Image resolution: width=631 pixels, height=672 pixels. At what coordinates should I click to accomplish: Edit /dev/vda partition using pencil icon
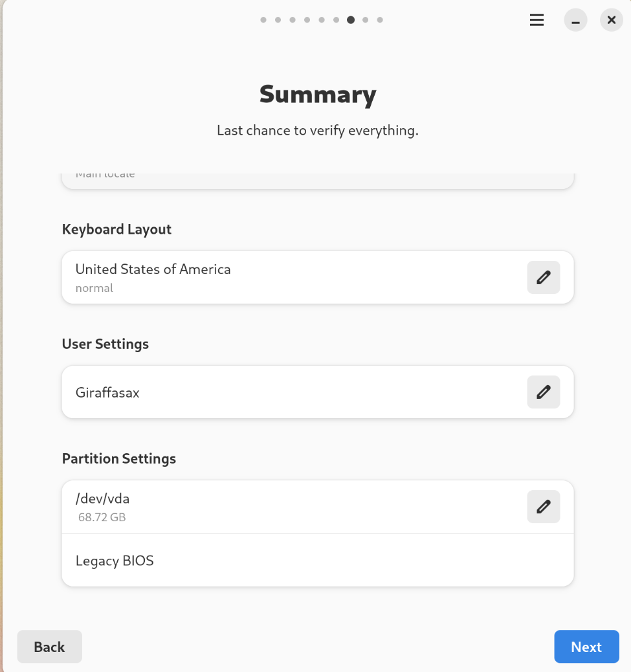pyautogui.click(x=543, y=506)
